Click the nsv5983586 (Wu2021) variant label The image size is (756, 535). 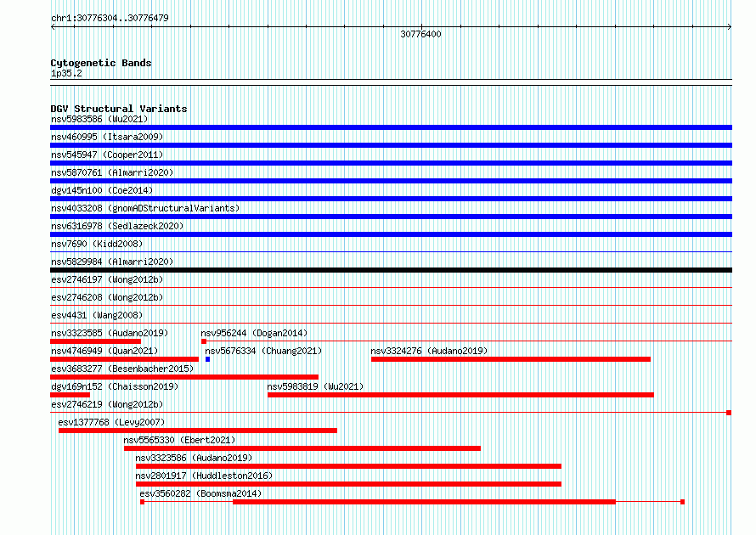click(99, 119)
